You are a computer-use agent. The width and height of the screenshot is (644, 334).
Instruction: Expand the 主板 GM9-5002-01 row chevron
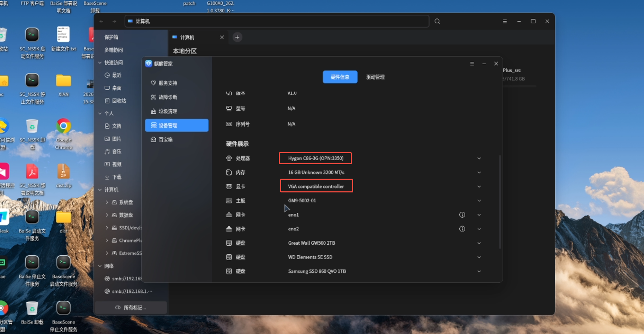[479, 201]
